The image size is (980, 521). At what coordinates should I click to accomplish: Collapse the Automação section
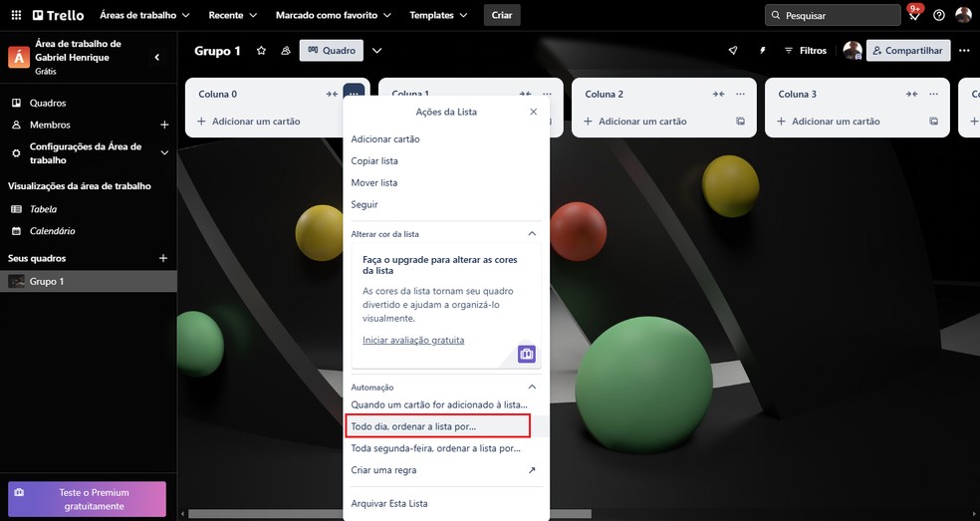(x=532, y=387)
